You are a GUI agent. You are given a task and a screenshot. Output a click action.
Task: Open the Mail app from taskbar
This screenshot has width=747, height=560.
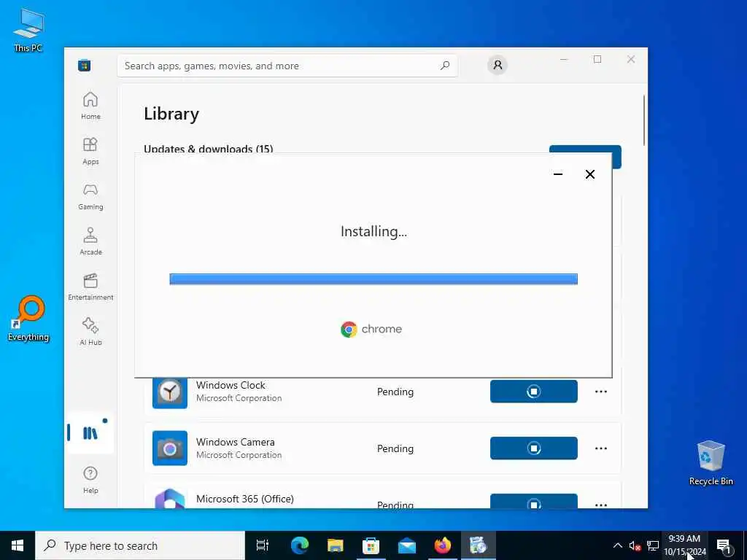[407, 545]
